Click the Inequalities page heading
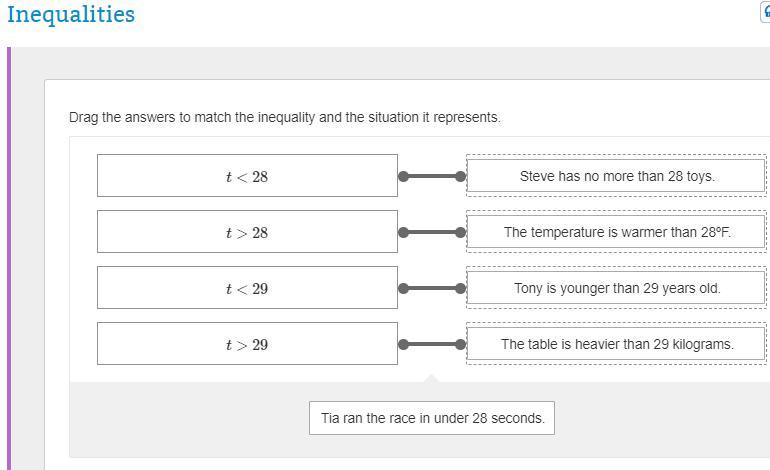The height and width of the screenshot is (470, 770). [x=70, y=14]
